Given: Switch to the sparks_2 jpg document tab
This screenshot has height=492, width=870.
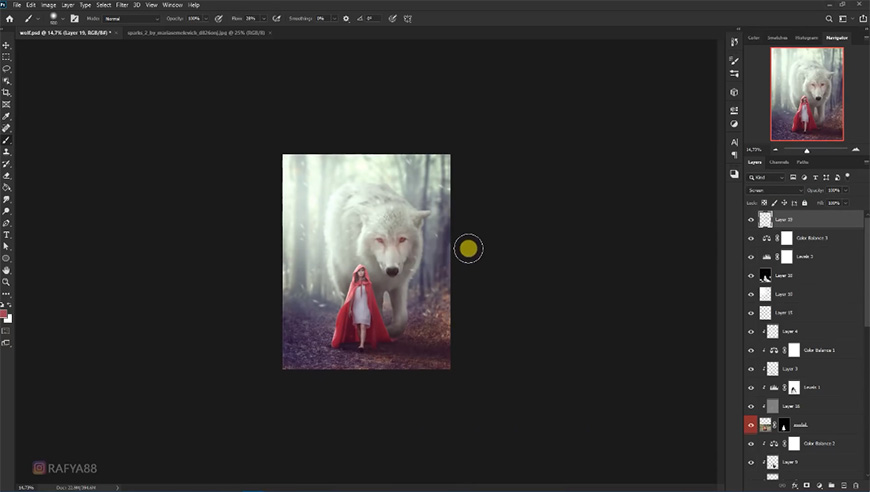Looking at the screenshot, I should [196, 33].
